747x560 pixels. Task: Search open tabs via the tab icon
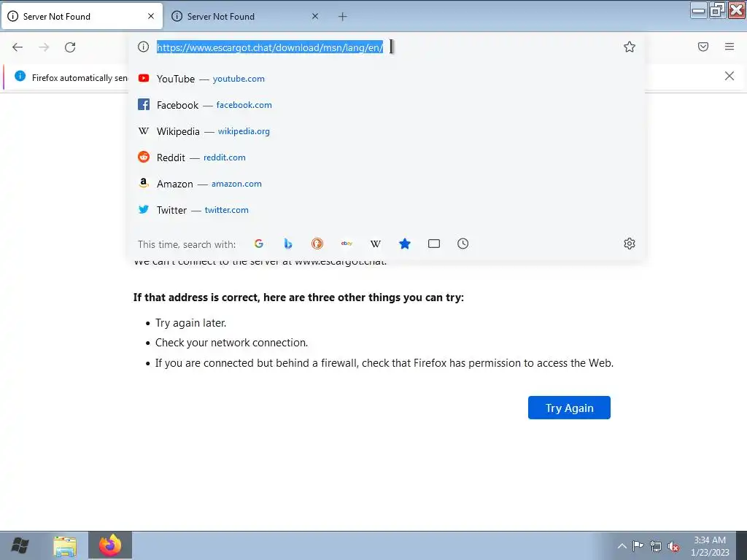pos(433,244)
